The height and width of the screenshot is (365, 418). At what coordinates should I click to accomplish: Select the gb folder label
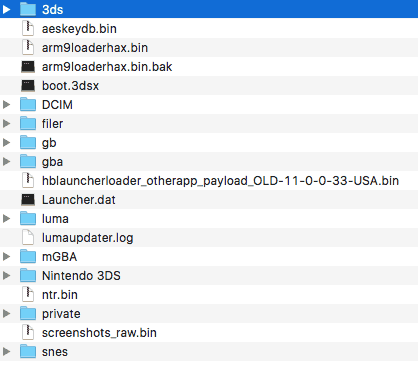(49, 143)
